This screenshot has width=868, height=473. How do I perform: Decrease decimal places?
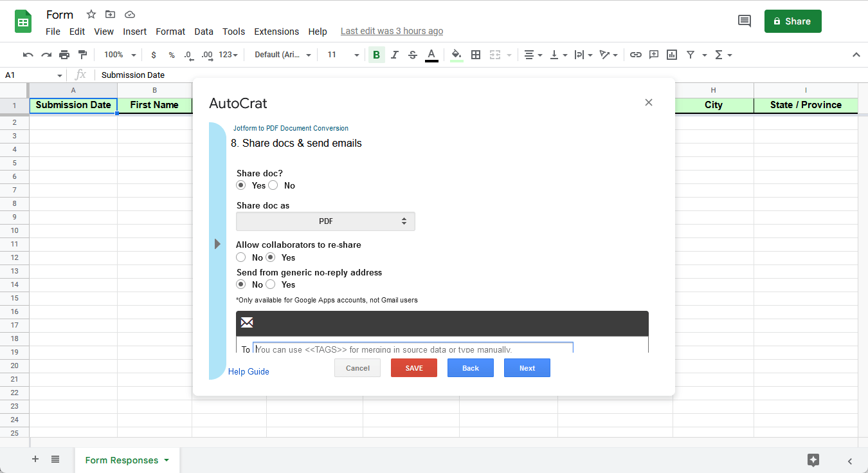click(x=188, y=55)
